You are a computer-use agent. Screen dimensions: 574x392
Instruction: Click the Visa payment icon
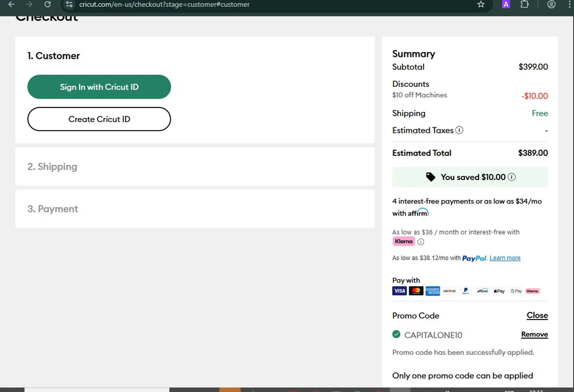(400, 291)
